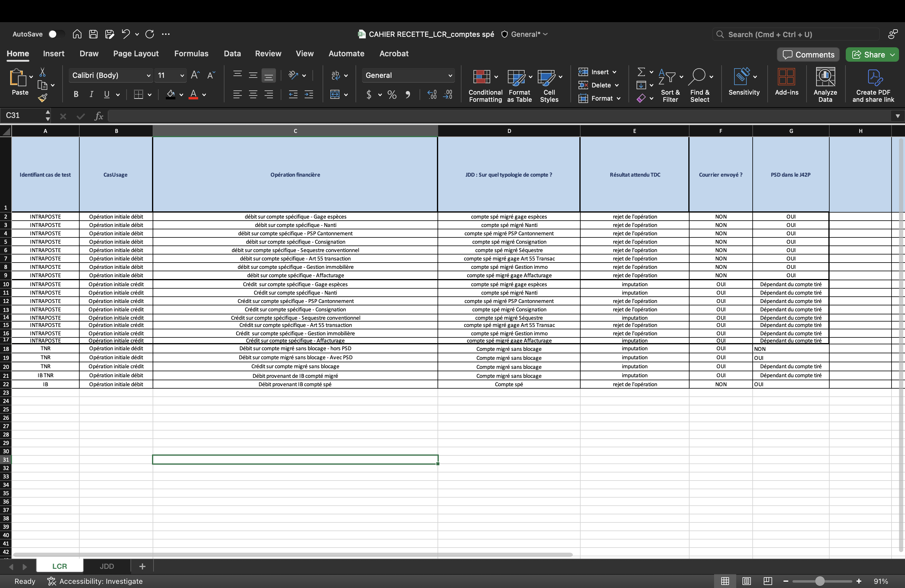Open the Add-ins panel

point(786,78)
